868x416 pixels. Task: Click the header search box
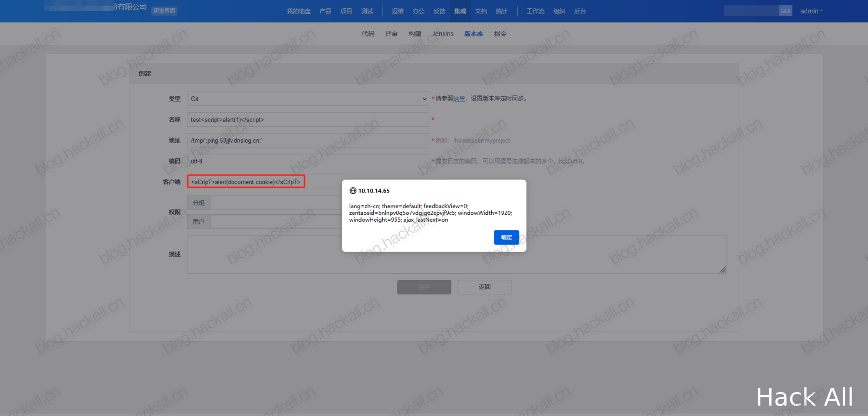pos(751,11)
